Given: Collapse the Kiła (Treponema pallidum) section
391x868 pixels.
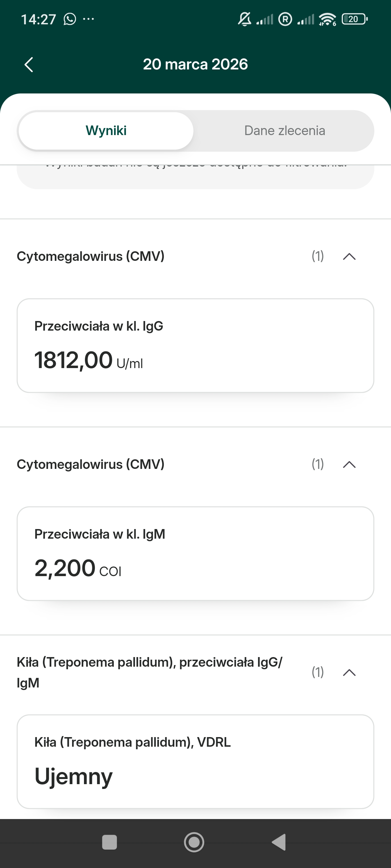Looking at the screenshot, I should click(x=349, y=672).
